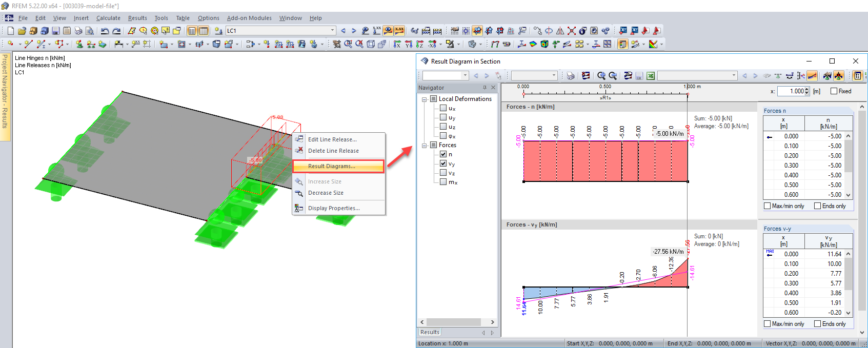The width and height of the screenshot is (868, 348).
Task: Click zoom window magnifier in main toolbar
Action: coord(348,44)
